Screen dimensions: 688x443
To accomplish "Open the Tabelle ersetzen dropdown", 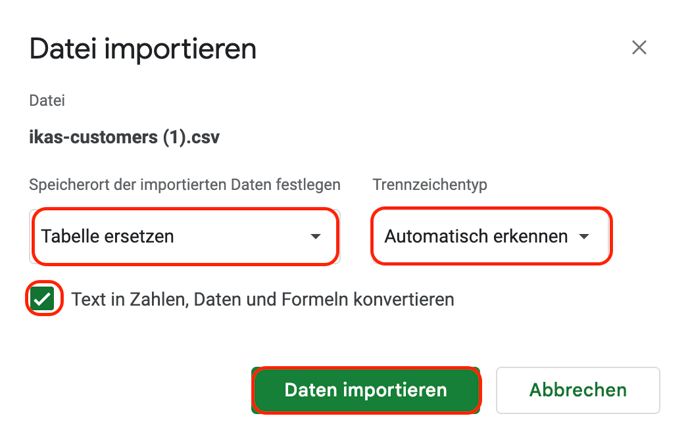I will coord(185,236).
